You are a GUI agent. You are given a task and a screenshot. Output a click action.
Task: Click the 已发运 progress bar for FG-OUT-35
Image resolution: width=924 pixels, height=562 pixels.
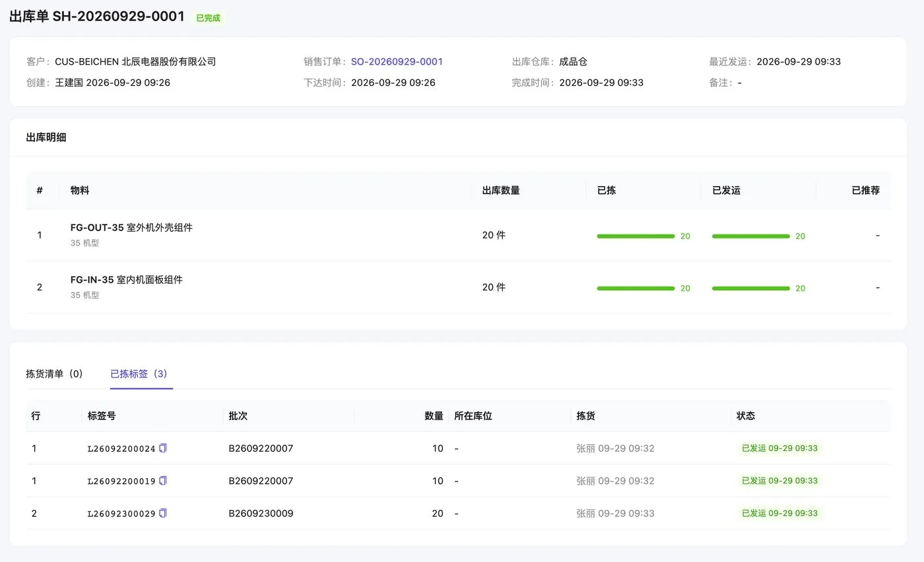[x=750, y=236]
